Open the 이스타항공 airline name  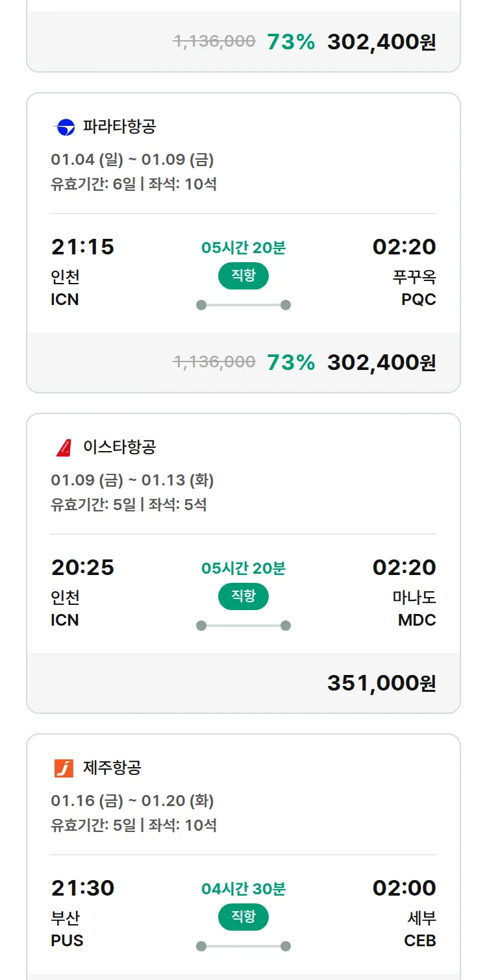(119, 447)
